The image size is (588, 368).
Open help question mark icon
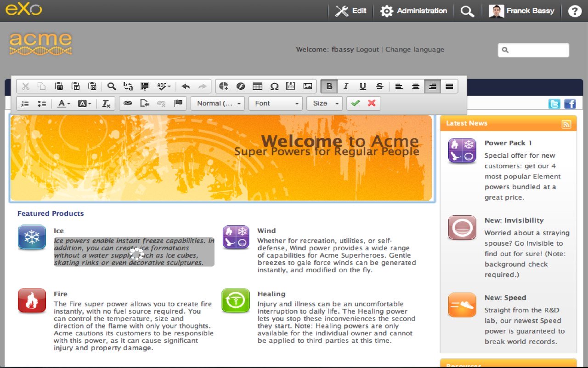575,11
